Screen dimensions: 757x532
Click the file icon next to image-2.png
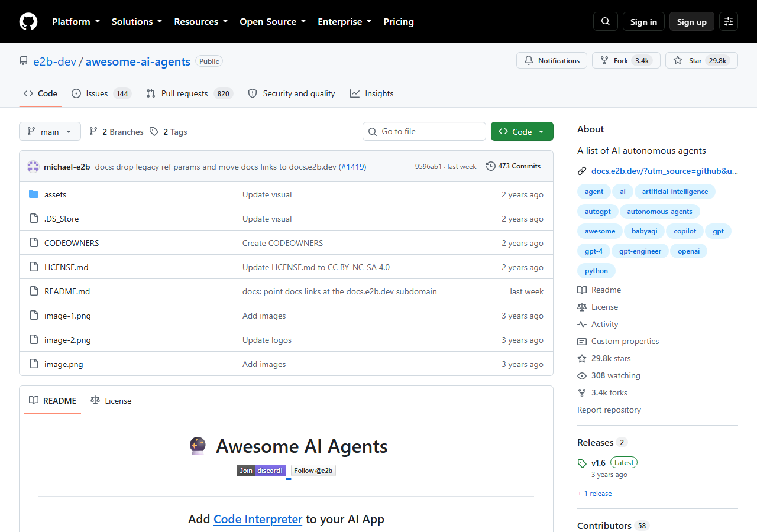(34, 340)
